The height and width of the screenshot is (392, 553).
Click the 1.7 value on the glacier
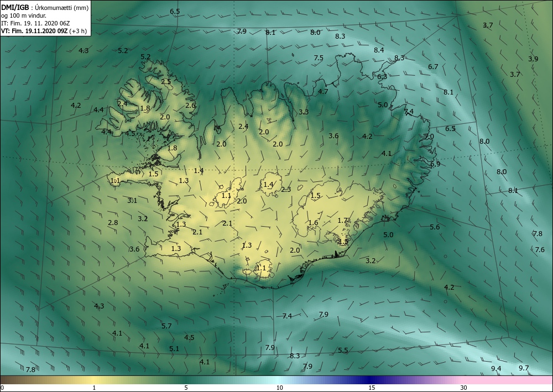pos(343,221)
